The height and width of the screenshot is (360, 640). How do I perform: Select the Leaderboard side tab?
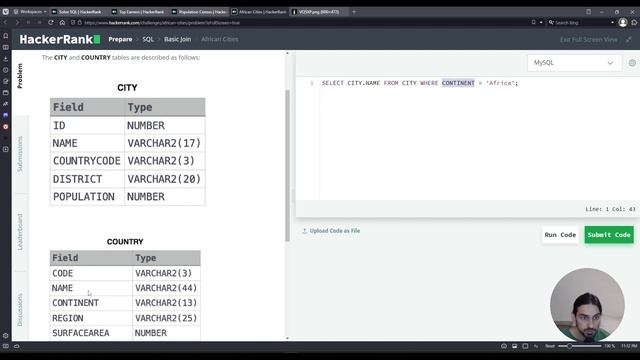(20, 232)
